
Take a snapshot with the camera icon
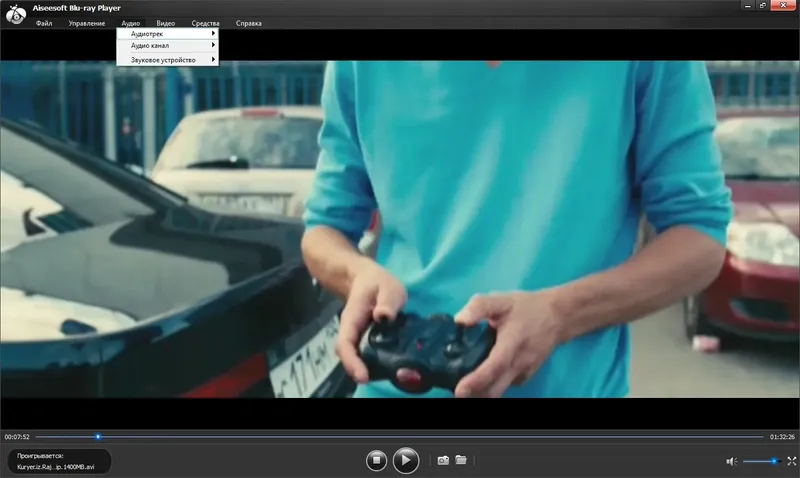click(x=443, y=460)
